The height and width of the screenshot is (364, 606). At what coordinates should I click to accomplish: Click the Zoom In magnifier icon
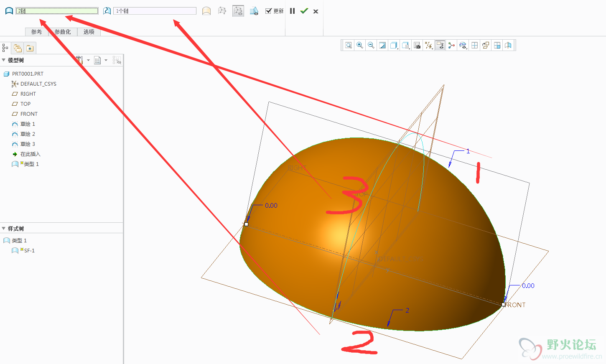[359, 45]
